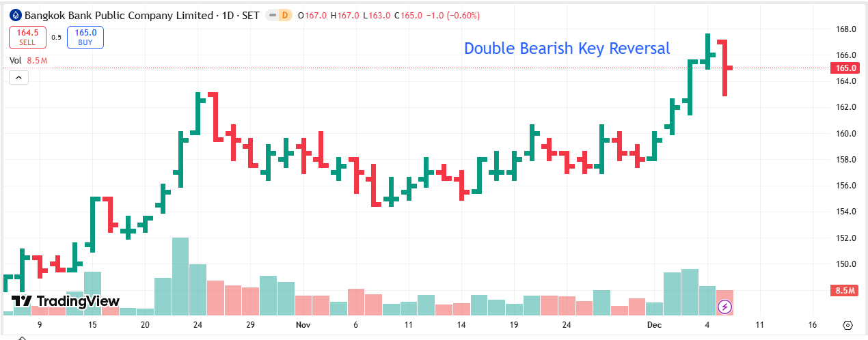The image size is (868, 340).
Task: Collapse the indicator legend with the chevron button
Action: (x=18, y=78)
